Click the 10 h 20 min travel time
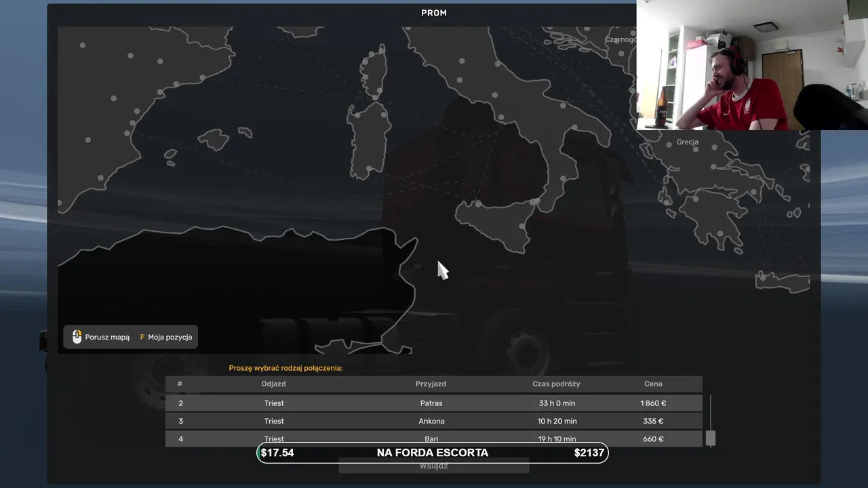 tap(557, 421)
